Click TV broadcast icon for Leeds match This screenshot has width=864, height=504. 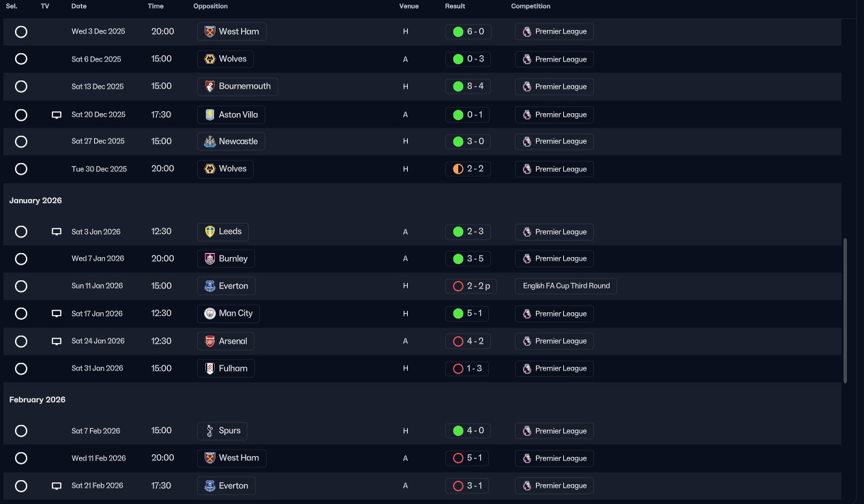click(x=57, y=232)
